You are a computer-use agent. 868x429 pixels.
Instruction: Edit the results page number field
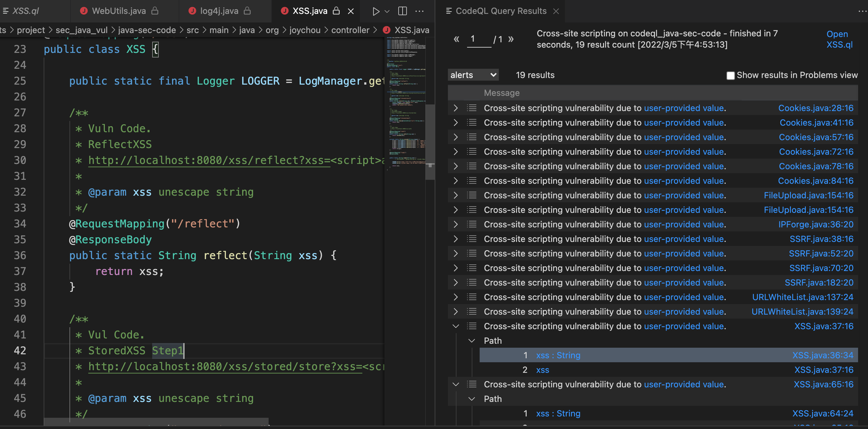[479, 39]
